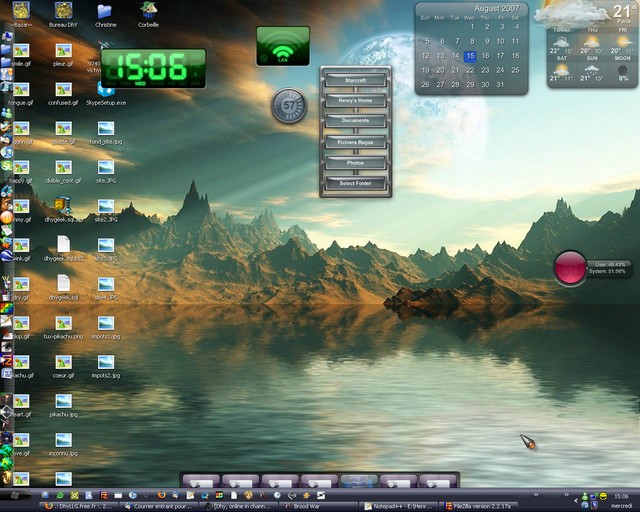Open the dhygeek.sql.bz2 archive file
Screen dimensions: 640x512
click(63, 248)
